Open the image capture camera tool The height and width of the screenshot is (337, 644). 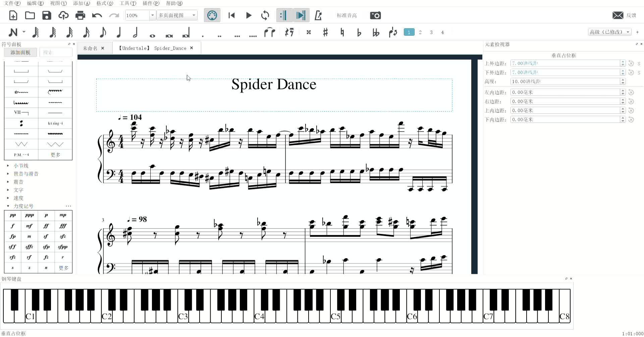point(375,15)
